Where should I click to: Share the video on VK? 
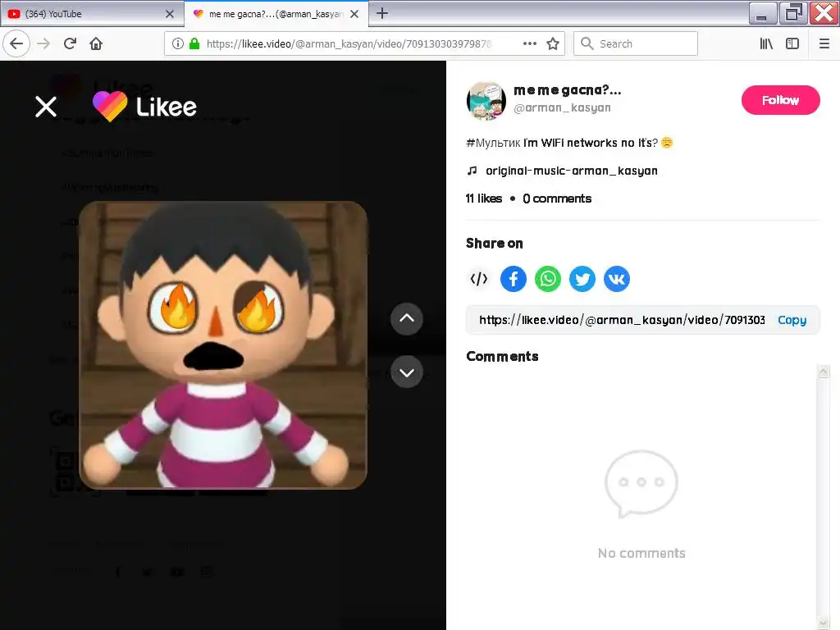click(617, 279)
